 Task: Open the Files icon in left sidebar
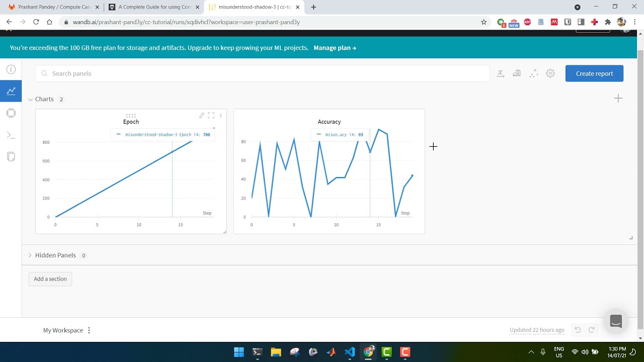coord(11,157)
